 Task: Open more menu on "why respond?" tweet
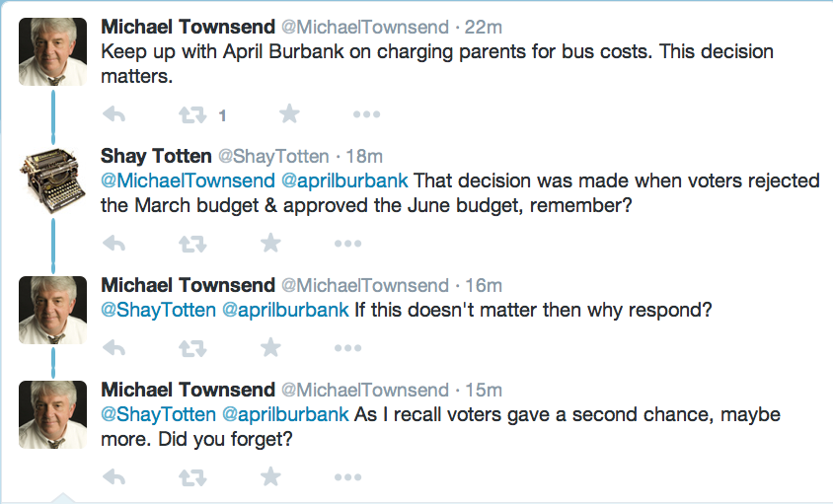[x=347, y=348]
